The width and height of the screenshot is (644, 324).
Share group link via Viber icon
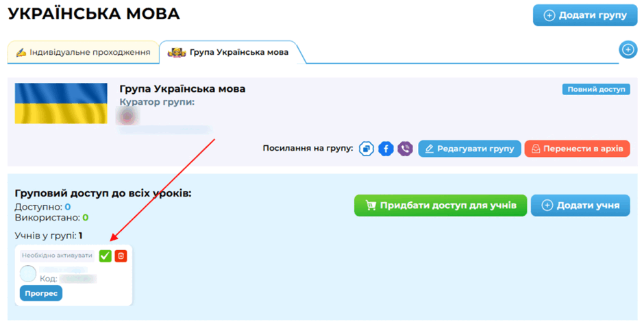406,149
